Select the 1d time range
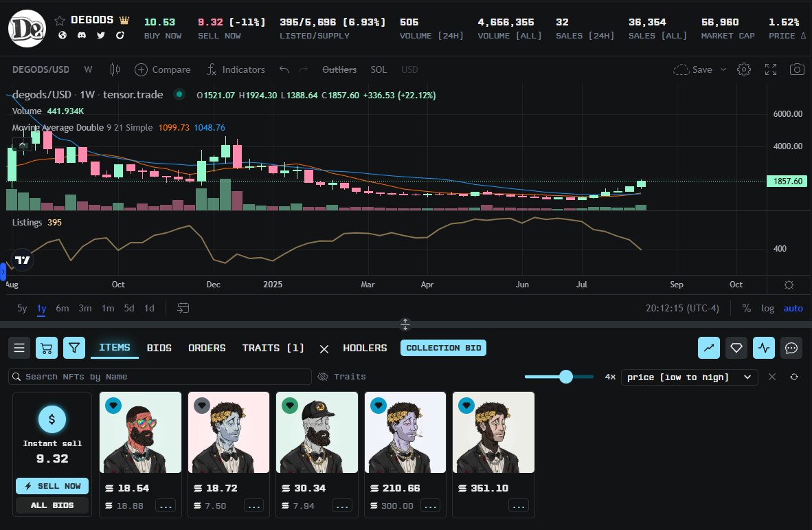The image size is (812, 530). [149, 308]
